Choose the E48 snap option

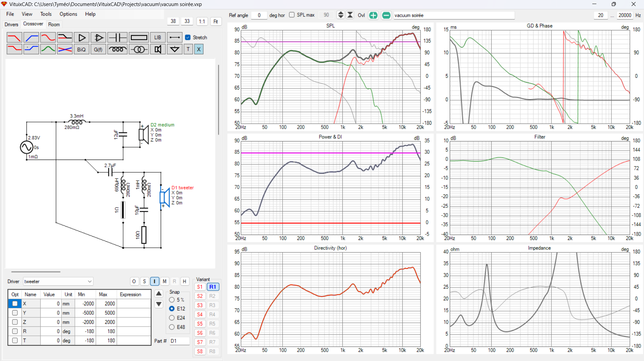pos(172,327)
